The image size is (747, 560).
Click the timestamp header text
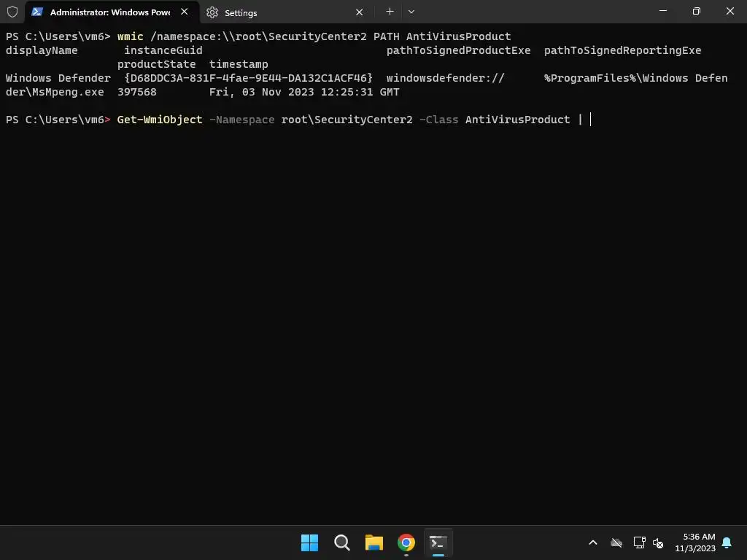pos(239,64)
